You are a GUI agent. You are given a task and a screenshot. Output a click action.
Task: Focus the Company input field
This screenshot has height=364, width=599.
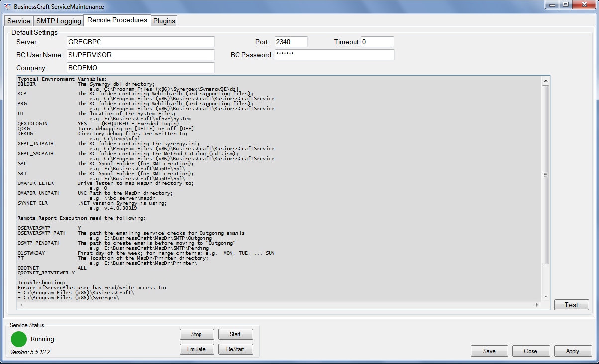tap(140, 68)
